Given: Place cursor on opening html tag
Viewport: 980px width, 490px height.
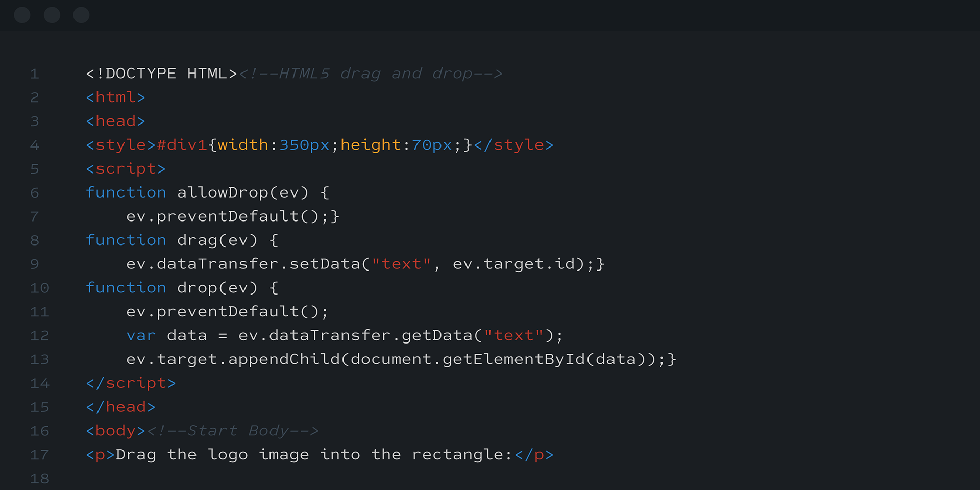Looking at the screenshot, I should point(115,97).
